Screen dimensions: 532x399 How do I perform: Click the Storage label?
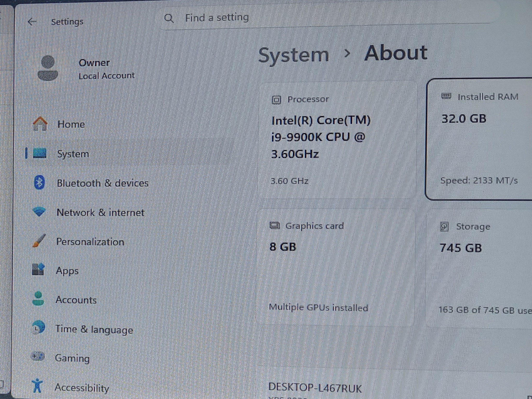coord(473,227)
